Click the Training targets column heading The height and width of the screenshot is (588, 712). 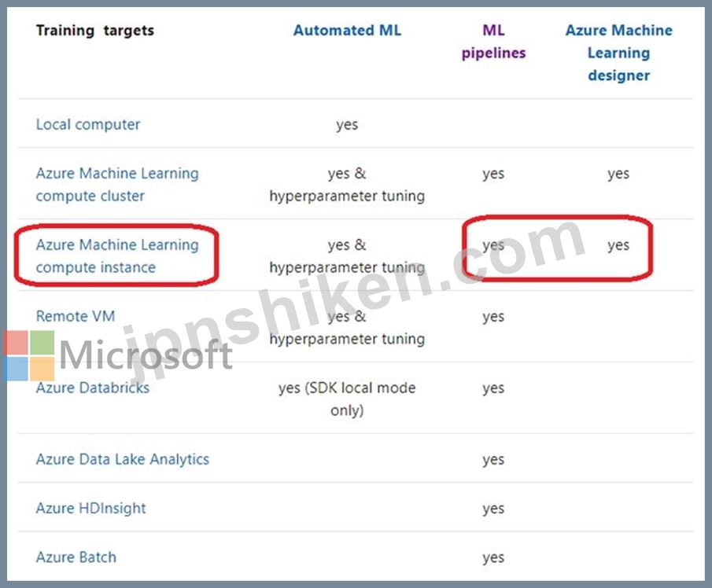94,31
